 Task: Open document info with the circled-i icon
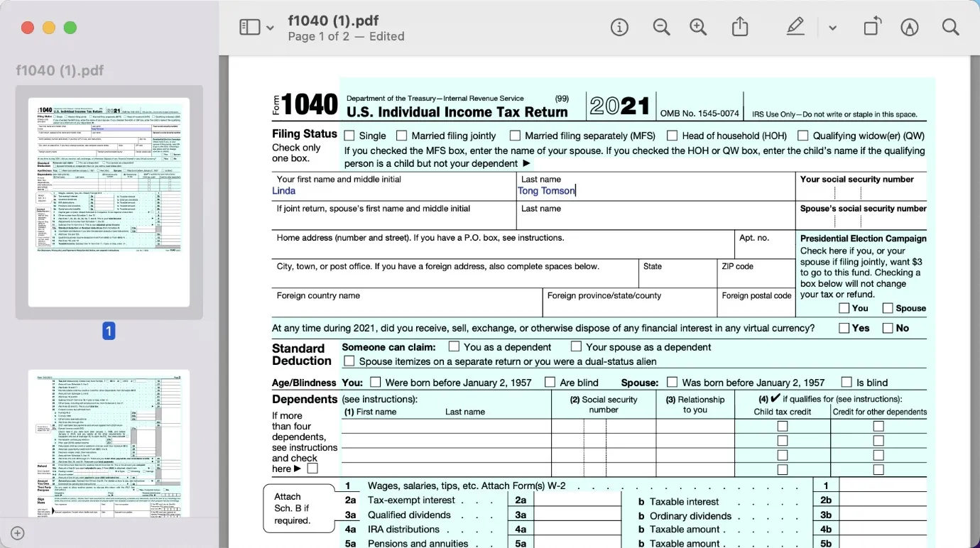pos(619,26)
